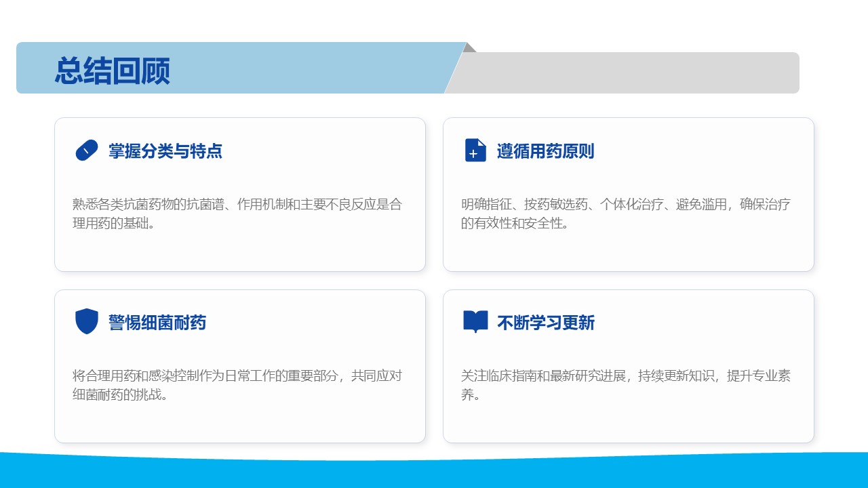Click blank space at bottom of 掌握分类与特点 card
The height and width of the screenshot is (488, 868).
(239, 253)
